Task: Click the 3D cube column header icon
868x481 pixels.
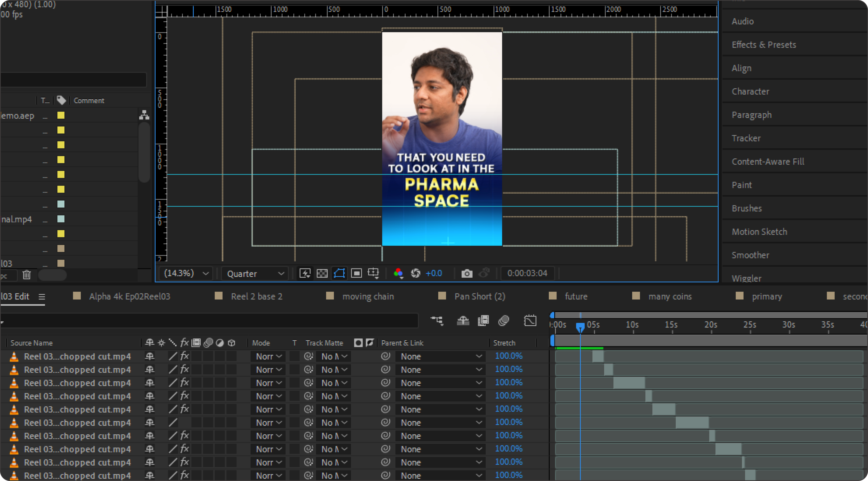Action: point(231,343)
